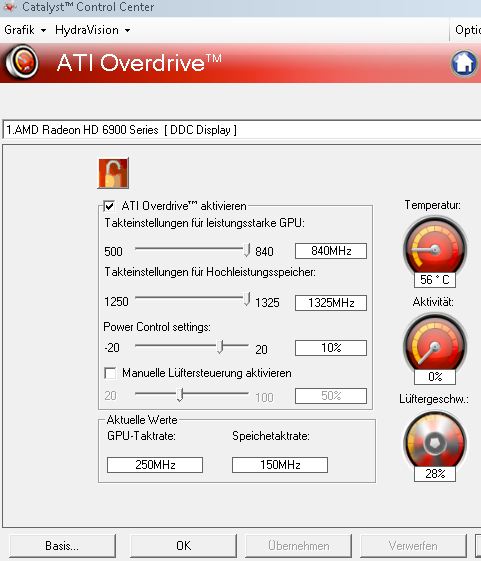Click the unlock padlock icon
Image resolution: width=481 pixels, height=561 pixels.
pyautogui.click(x=113, y=174)
